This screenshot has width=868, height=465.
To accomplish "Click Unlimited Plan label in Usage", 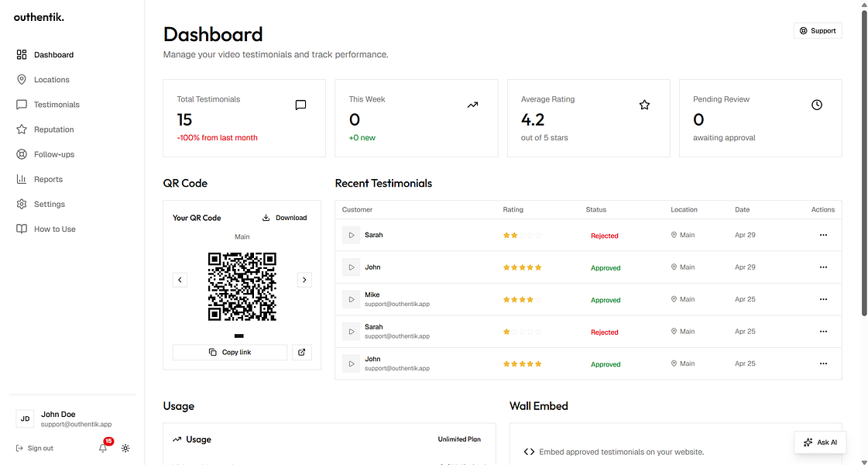I will [x=459, y=439].
